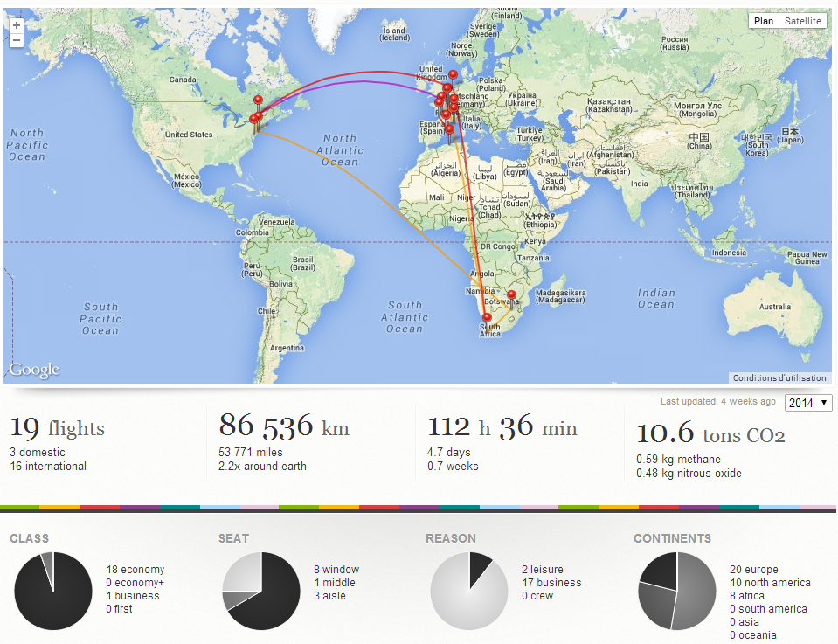838x644 pixels.
Task: Click '1 business' class legend entry
Action: [x=133, y=595]
